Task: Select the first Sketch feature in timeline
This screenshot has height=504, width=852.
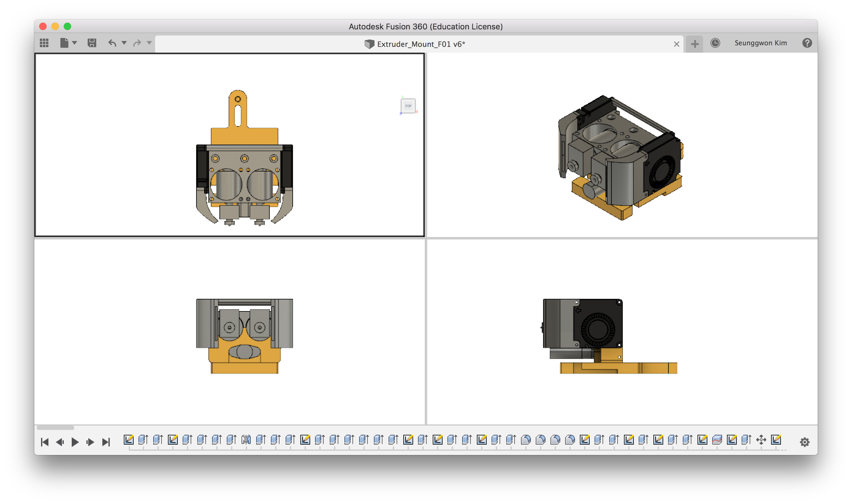Action: (128, 440)
